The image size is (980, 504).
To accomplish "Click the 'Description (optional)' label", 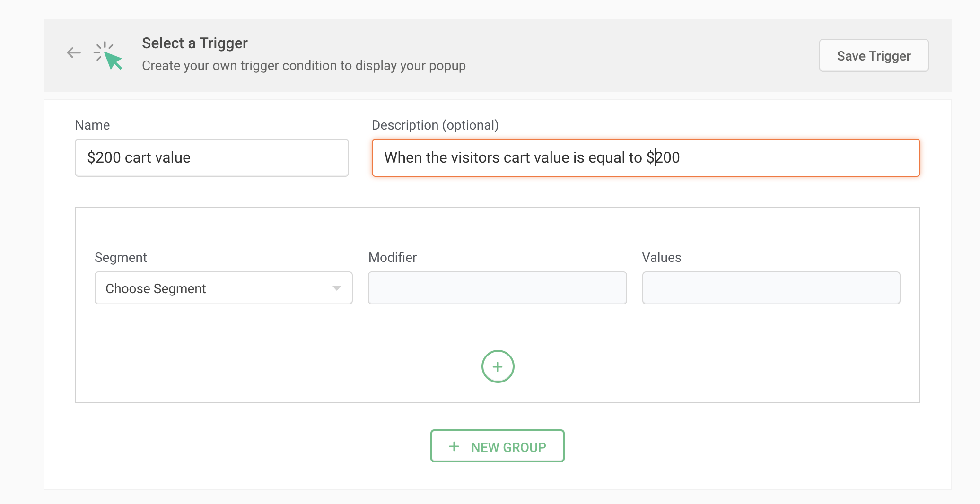I will point(435,125).
